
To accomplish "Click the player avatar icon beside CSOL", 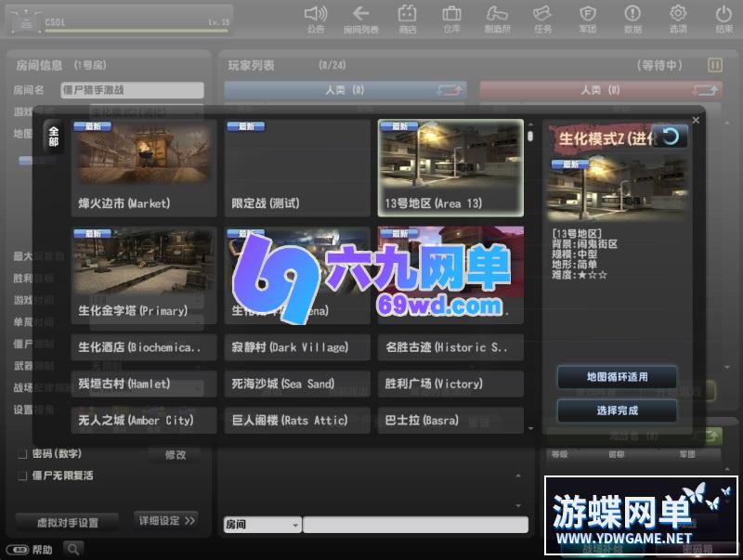I will (x=26, y=22).
